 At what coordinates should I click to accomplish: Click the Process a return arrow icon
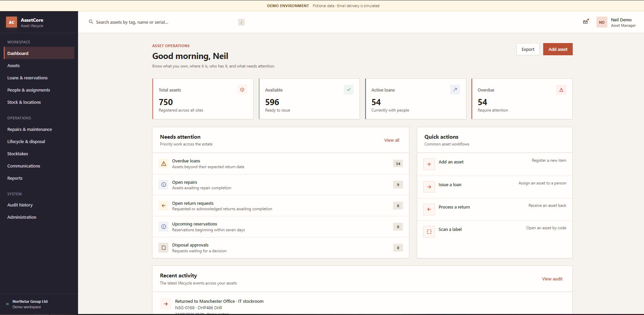coord(429,209)
